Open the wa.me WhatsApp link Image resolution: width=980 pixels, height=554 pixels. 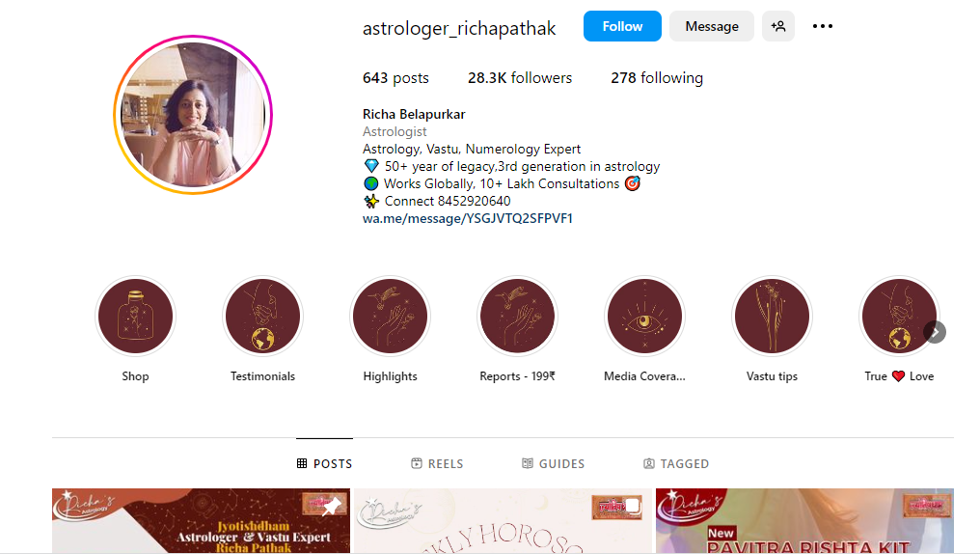coord(468,218)
